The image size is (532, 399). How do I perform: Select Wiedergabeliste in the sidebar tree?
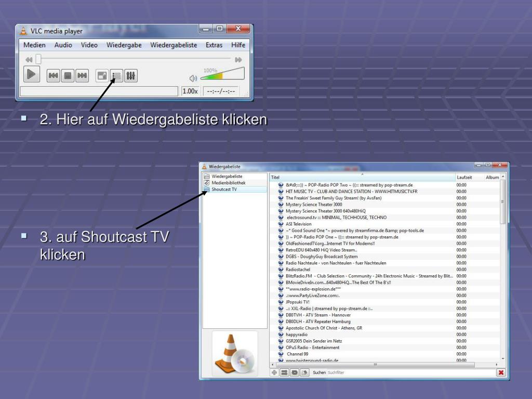(x=235, y=176)
